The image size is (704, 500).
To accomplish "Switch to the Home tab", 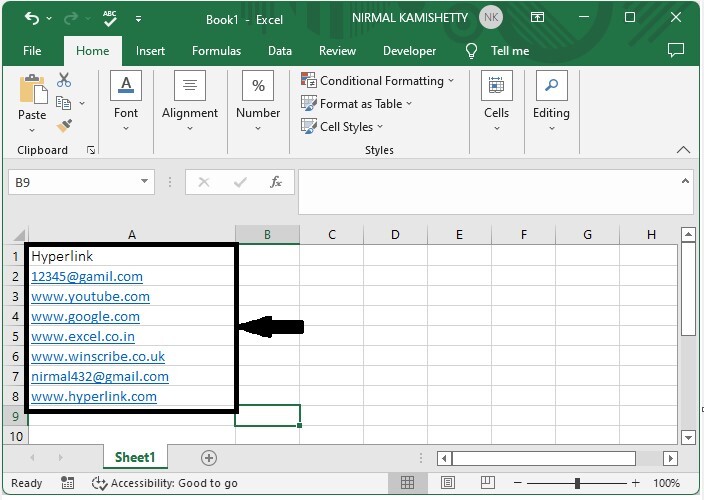I will pos(92,51).
